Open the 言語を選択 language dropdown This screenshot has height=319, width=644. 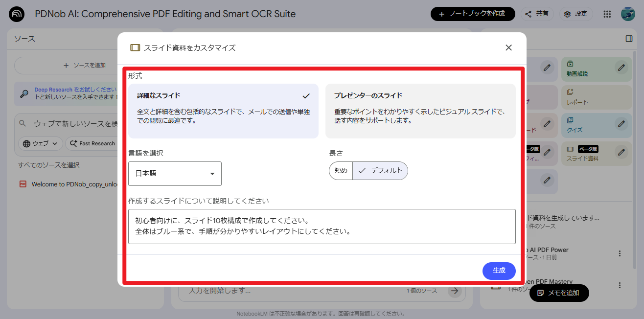pos(175,174)
